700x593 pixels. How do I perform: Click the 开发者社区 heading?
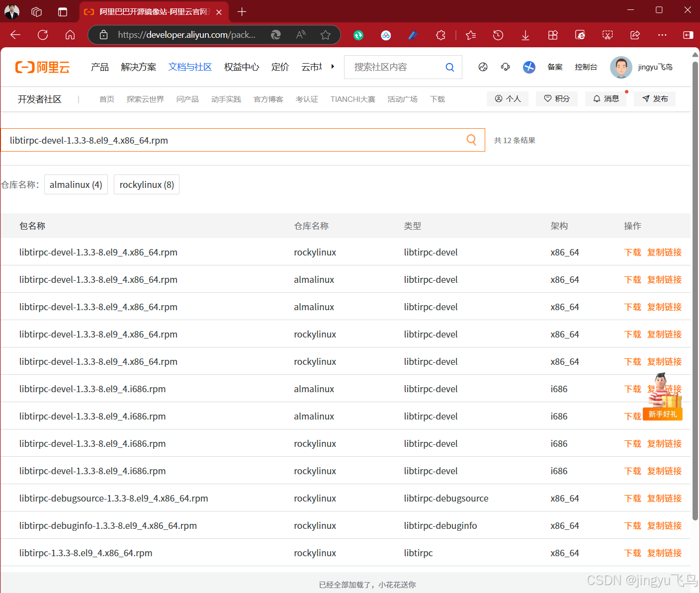[40, 99]
